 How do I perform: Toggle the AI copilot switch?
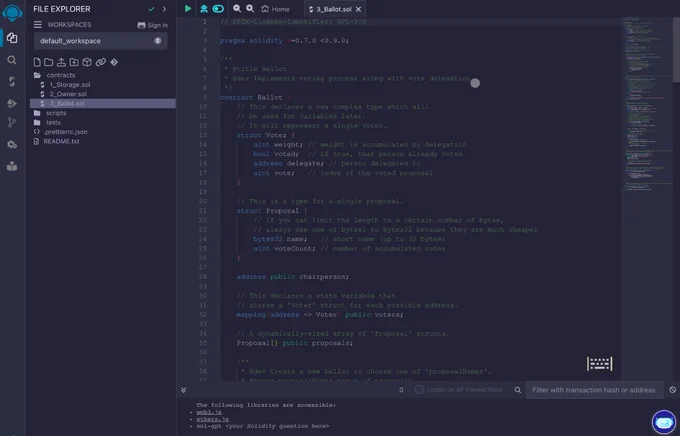click(x=218, y=9)
